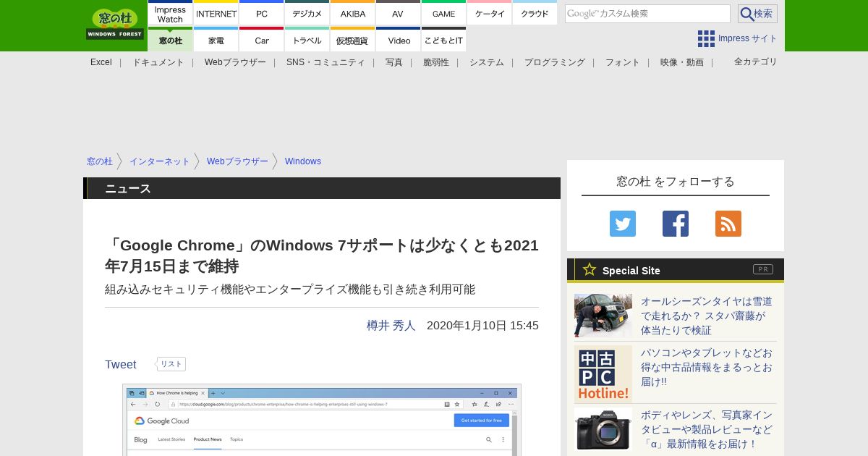868x456 pixels.
Task: Open the ボディやレンズ α article link
Action: click(x=707, y=429)
